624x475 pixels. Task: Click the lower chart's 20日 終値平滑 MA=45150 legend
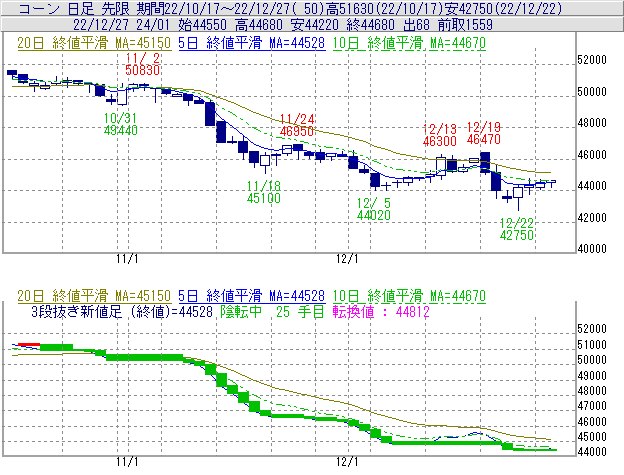94,296
